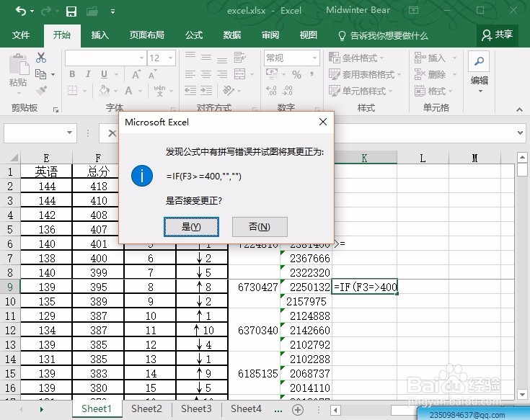
Task: Click the Cut scissors icon
Action: (x=41, y=58)
